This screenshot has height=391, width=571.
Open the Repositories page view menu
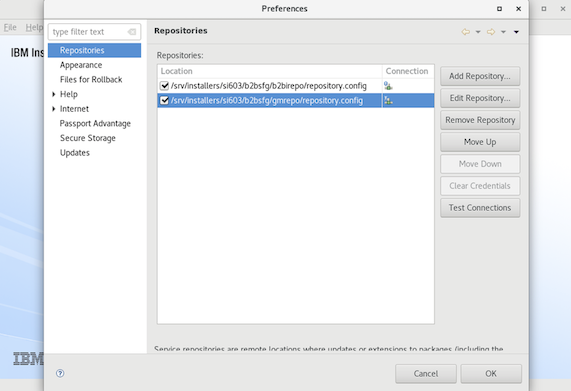(516, 32)
